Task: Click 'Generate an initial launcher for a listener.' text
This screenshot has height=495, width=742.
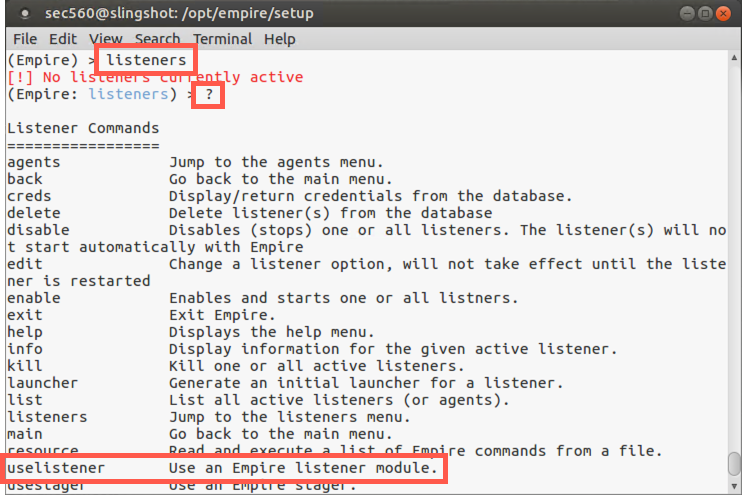Action: pos(366,383)
